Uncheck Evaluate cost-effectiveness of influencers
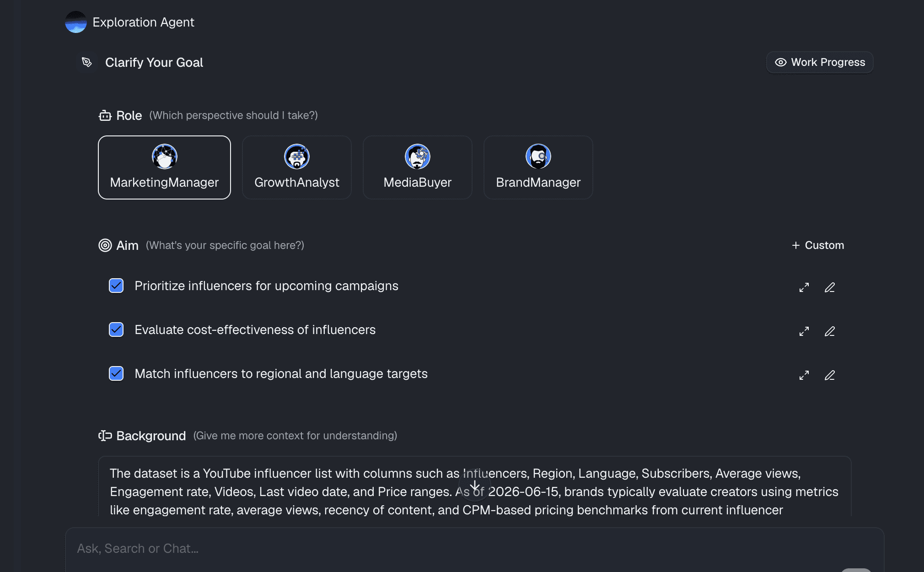Screen dimensions: 924x572 [116, 329]
